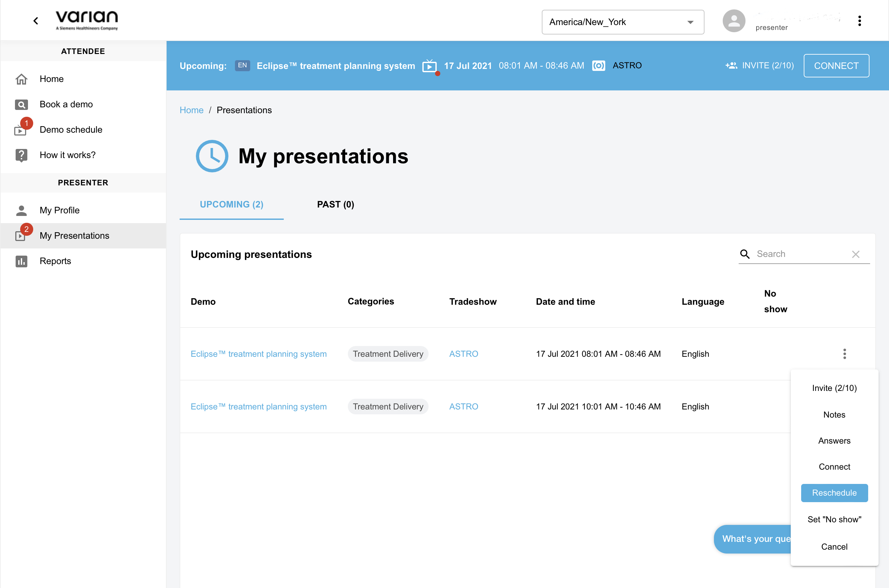The width and height of the screenshot is (889, 588).
Task: Switch to the PAST (0) tab
Action: click(x=335, y=204)
